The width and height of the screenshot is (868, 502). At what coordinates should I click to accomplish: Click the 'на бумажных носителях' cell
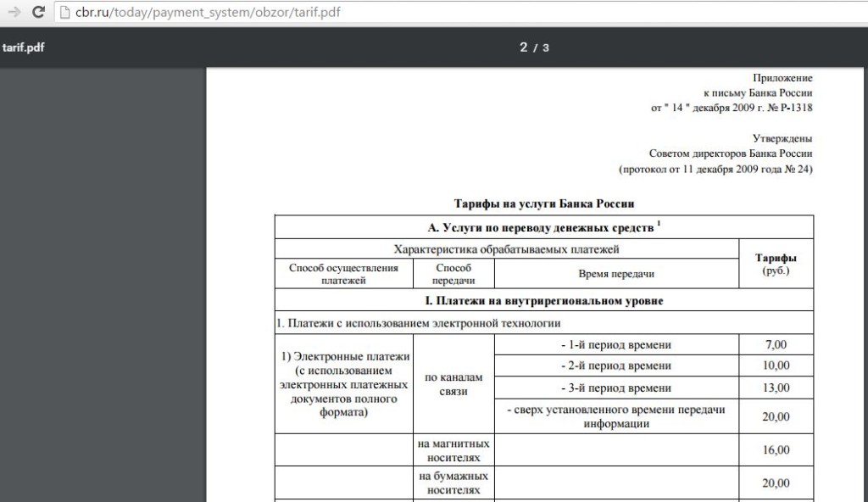[453, 483]
